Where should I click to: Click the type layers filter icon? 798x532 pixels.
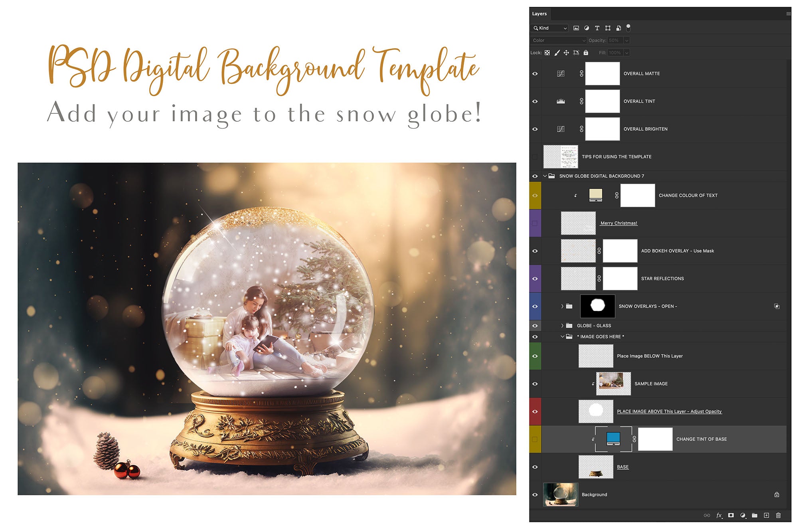(x=597, y=28)
